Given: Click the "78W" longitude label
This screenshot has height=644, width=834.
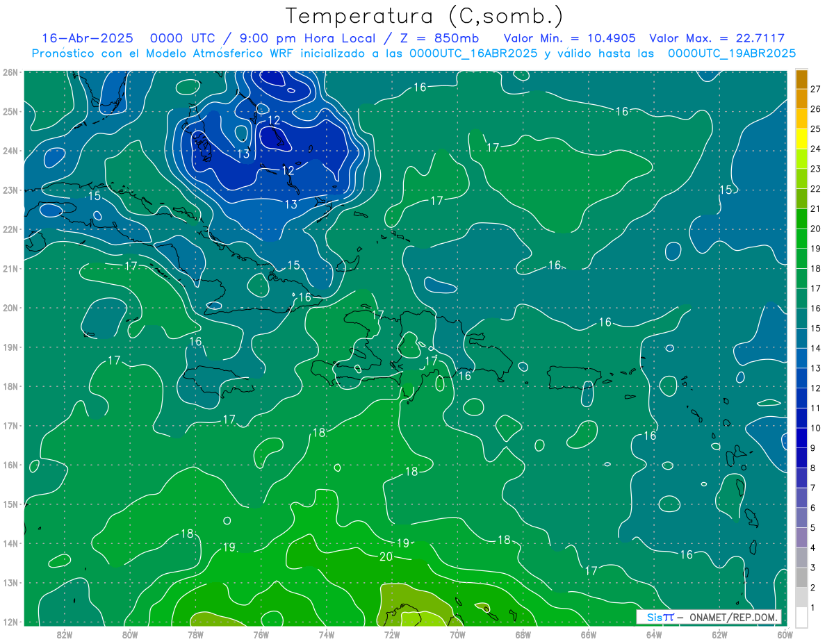Looking at the screenshot, I should (x=195, y=634).
